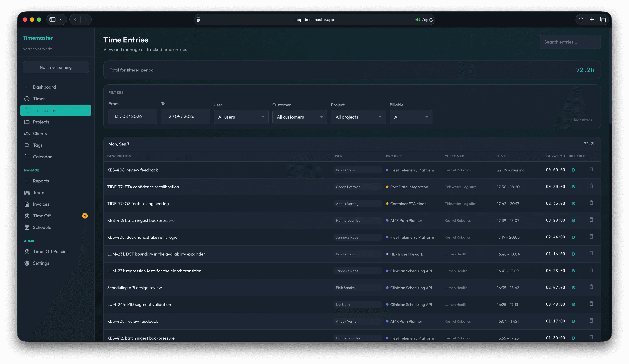Reload the page in the address bar
The height and width of the screenshot is (364, 629).
pyautogui.click(x=431, y=20)
